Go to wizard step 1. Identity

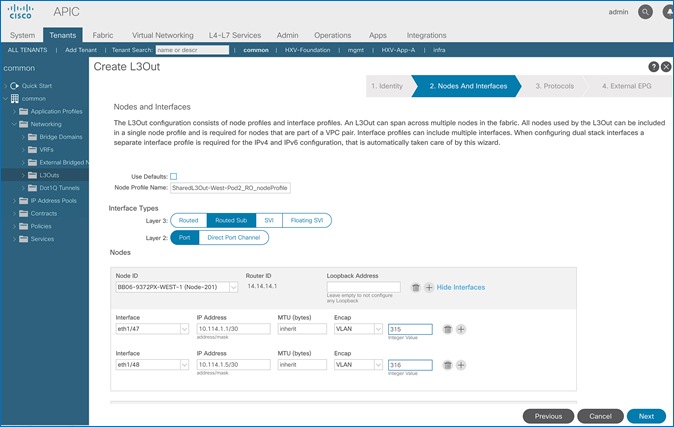pos(387,86)
